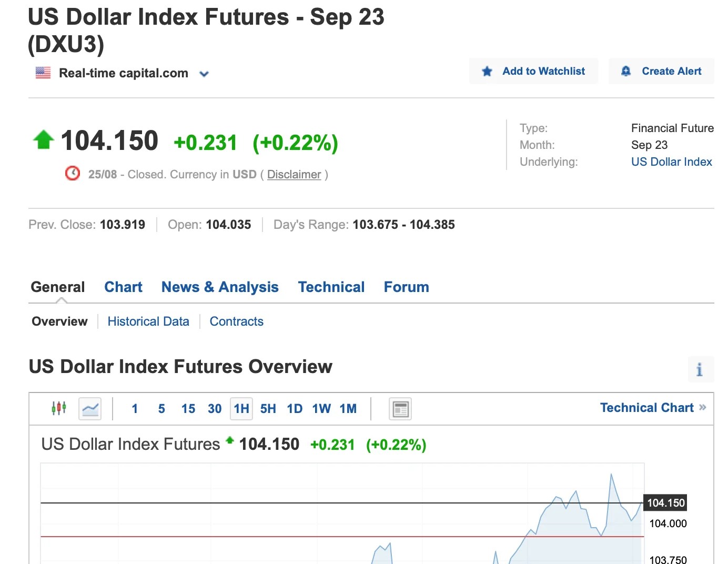Toggle the 1D chart timeframe
The height and width of the screenshot is (564, 728).
point(294,408)
